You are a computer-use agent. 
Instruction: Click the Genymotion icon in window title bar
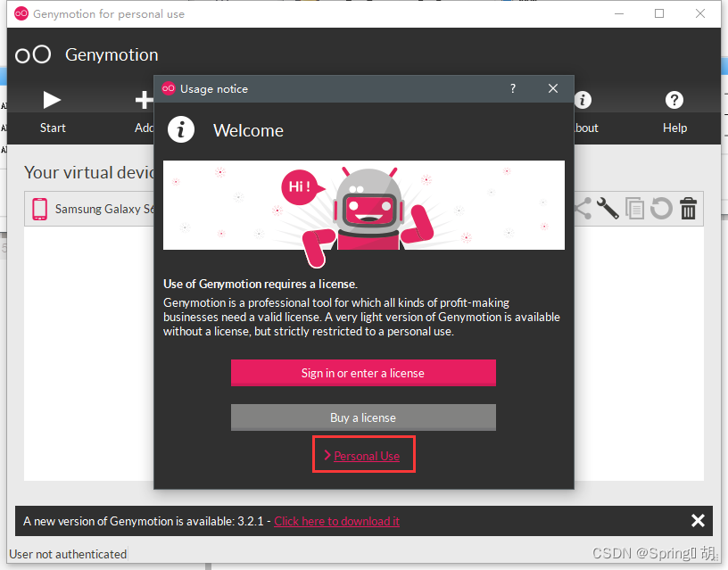click(21, 14)
